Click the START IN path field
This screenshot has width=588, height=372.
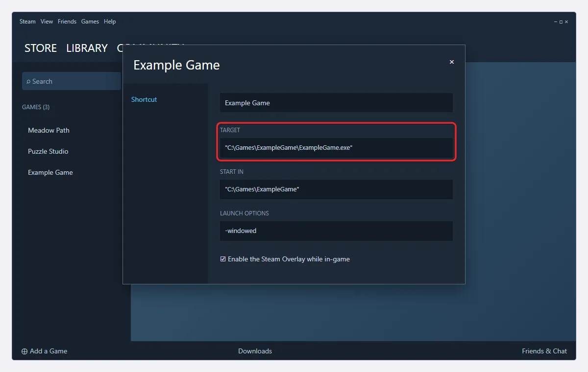click(336, 189)
